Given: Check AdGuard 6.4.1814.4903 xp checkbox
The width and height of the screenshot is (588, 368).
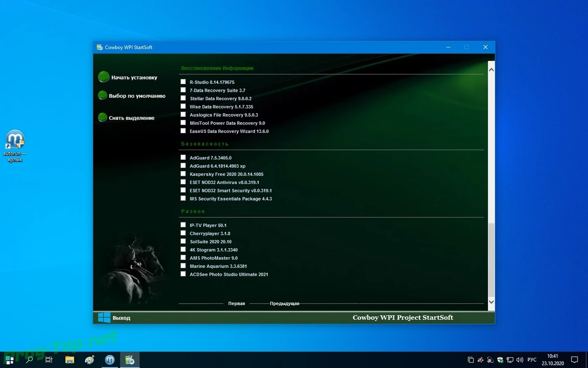Looking at the screenshot, I should pyautogui.click(x=183, y=166).
